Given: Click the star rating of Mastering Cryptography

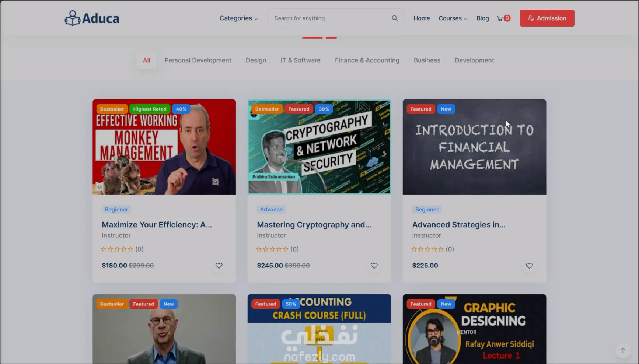Looking at the screenshot, I should click(272, 249).
